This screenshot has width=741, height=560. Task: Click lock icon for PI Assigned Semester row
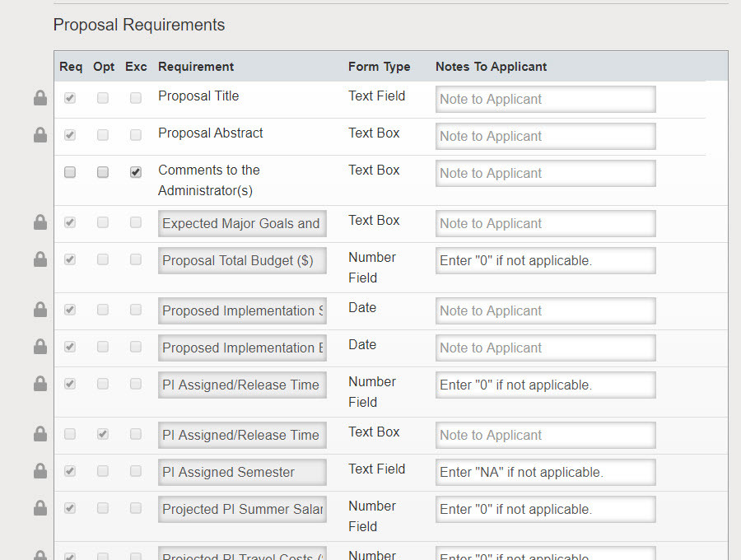(40, 471)
